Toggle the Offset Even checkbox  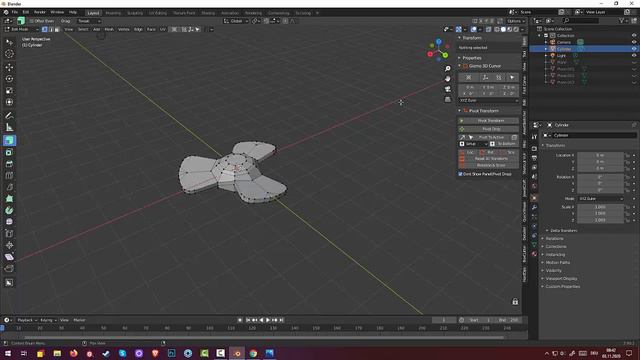pyautogui.click(x=31, y=21)
